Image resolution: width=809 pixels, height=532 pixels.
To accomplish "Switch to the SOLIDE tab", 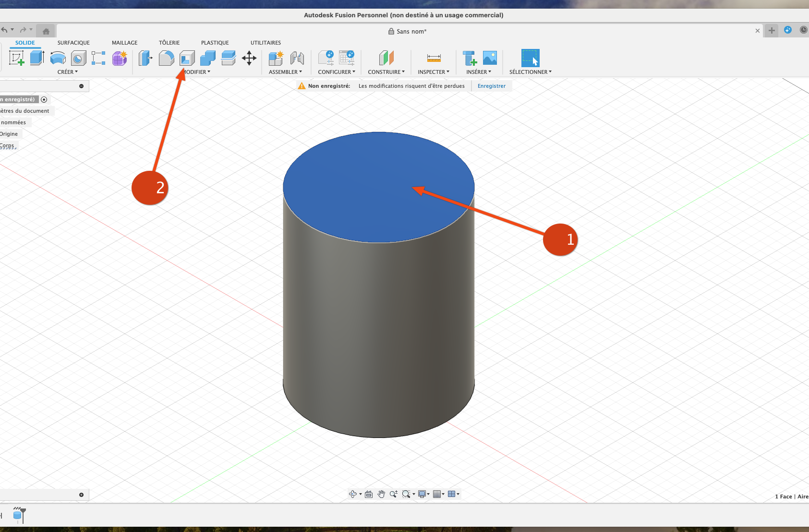I will click(25, 43).
